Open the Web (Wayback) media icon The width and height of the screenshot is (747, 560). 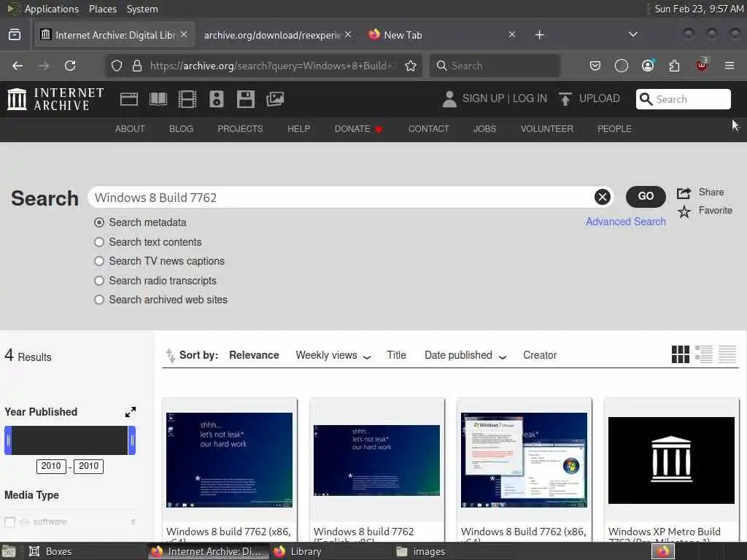point(129,99)
